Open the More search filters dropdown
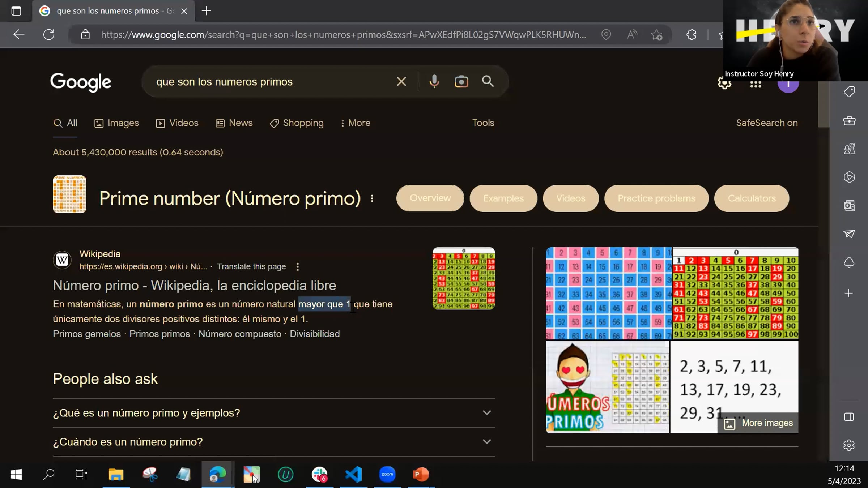This screenshot has width=868, height=488. (355, 123)
